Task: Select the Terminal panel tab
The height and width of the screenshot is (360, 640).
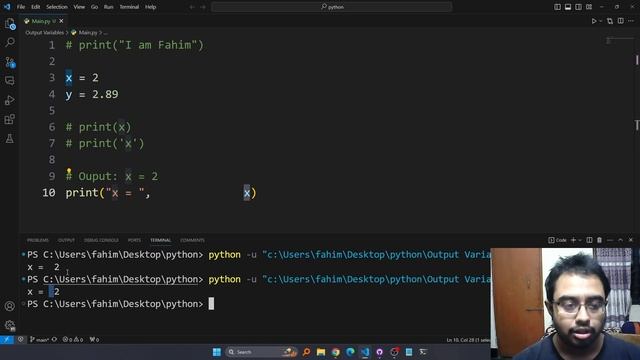Action: [x=160, y=240]
